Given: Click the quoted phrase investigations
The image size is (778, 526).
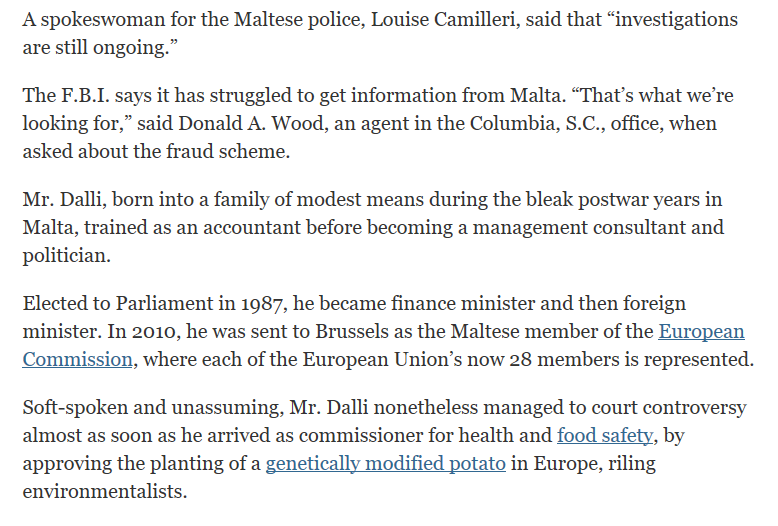Looking at the screenshot, I should pyautogui.click(x=677, y=20).
